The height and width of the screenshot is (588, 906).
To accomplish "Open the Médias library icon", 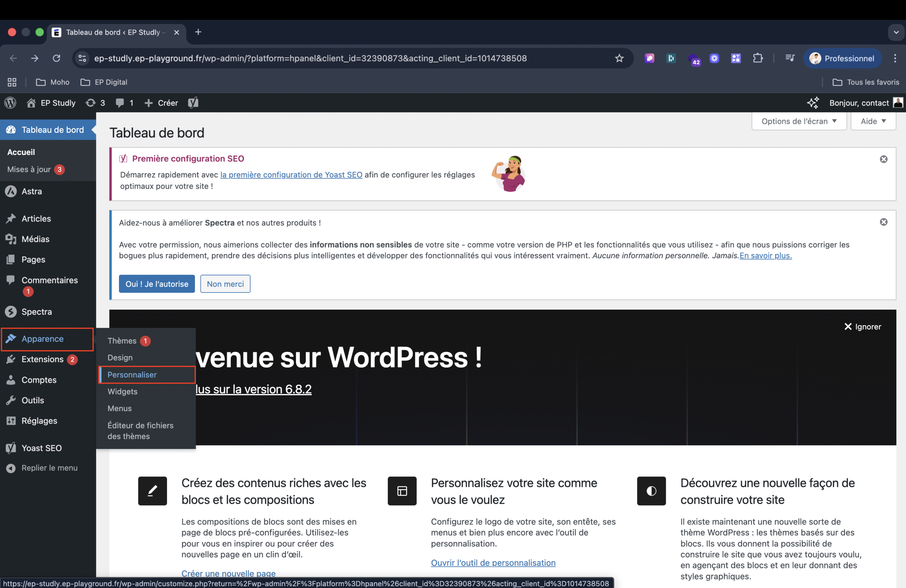I will pos(11,239).
